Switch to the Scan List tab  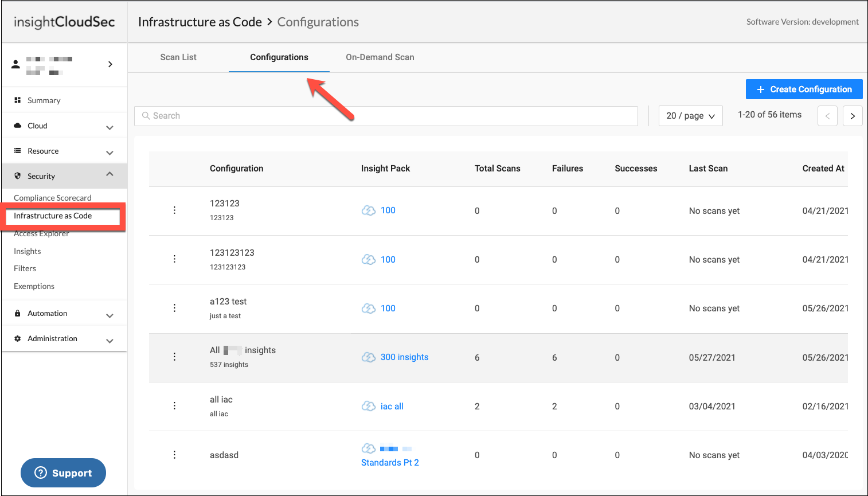pyautogui.click(x=178, y=57)
